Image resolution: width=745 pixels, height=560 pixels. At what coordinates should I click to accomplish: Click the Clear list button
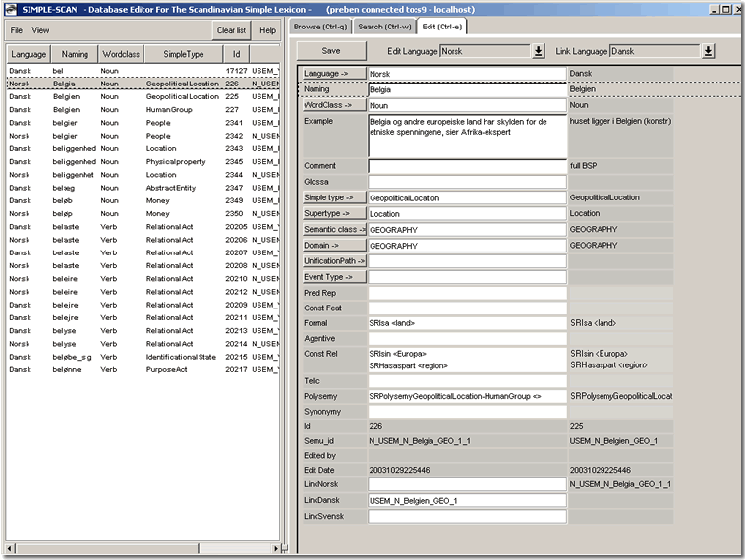pyautogui.click(x=232, y=30)
